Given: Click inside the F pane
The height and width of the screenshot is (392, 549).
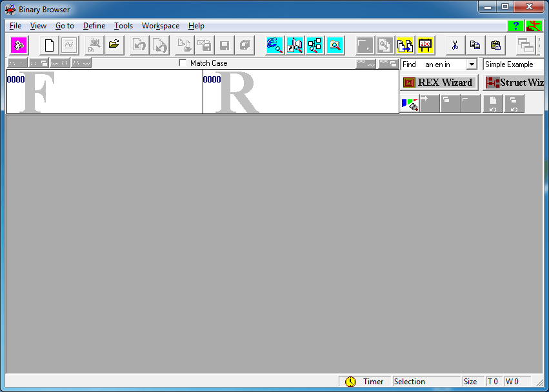Looking at the screenshot, I should (x=105, y=92).
